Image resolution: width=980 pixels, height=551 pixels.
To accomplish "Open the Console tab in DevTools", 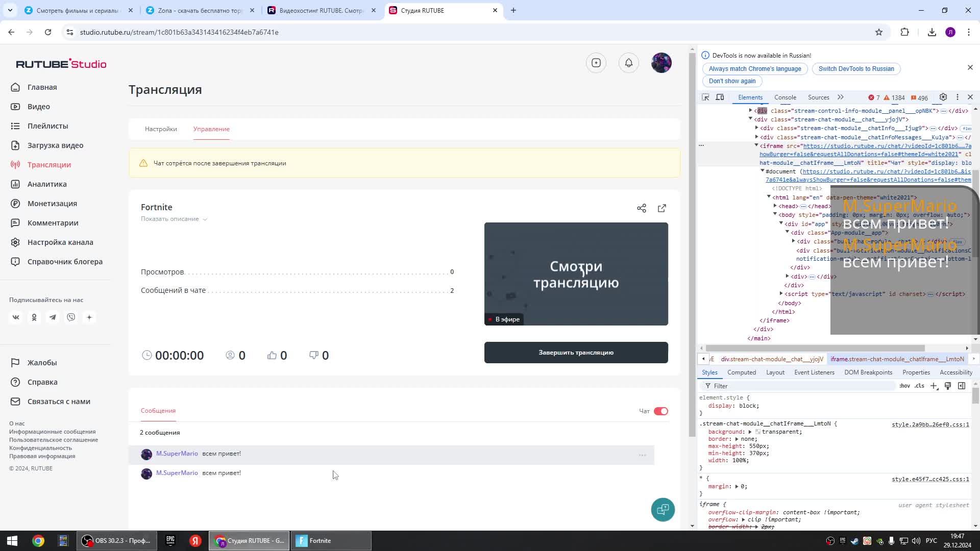I will tap(785, 97).
